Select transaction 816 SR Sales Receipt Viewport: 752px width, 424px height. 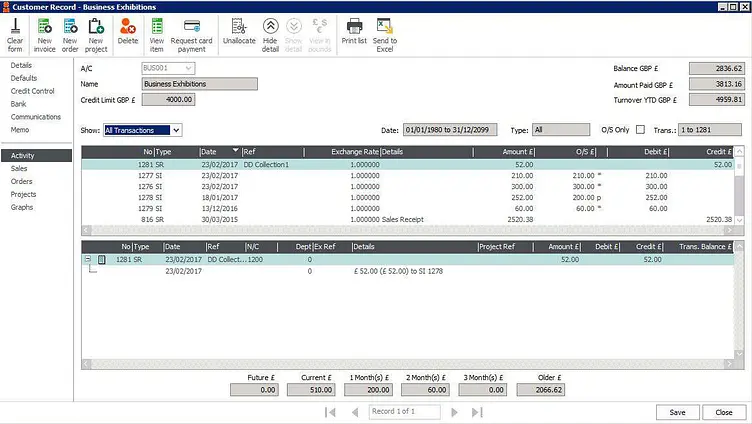click(407, 220)
